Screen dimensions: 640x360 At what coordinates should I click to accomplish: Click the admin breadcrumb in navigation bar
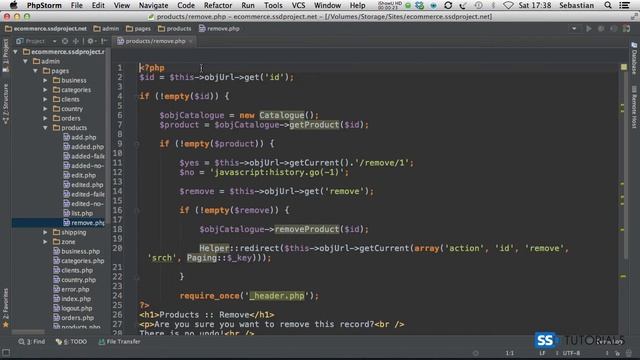[x=106, y=29]
